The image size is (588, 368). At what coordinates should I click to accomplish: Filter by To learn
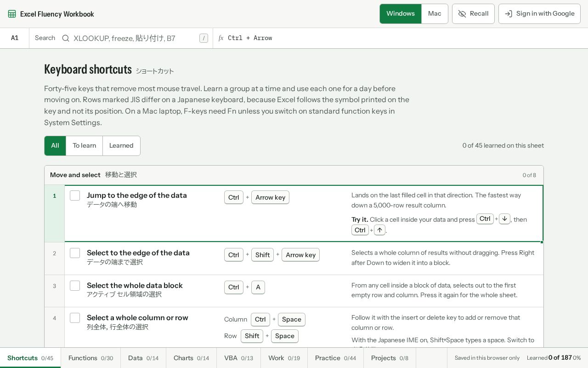[85, 146]
